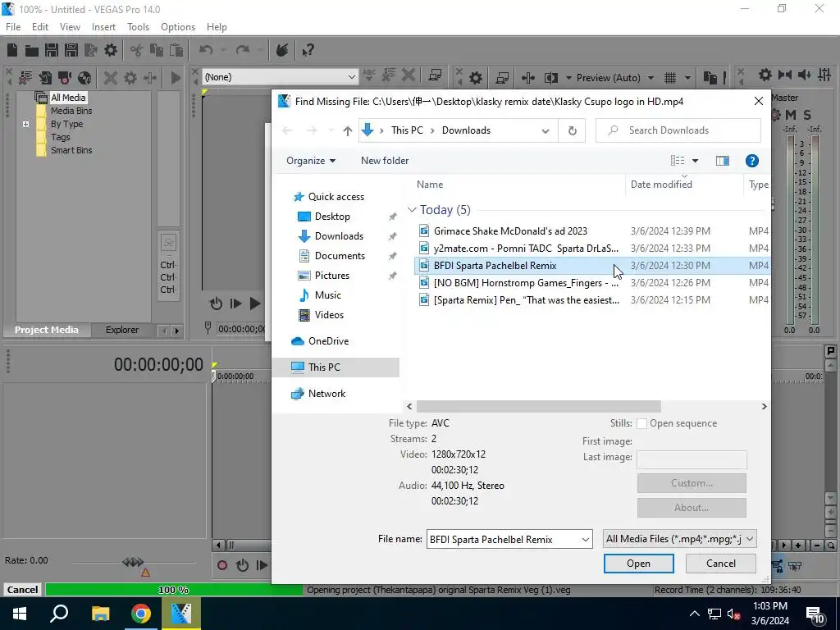The image size is (840, 630).
Task: Open the Organize dropdown
Action: [x=311, y=161]
